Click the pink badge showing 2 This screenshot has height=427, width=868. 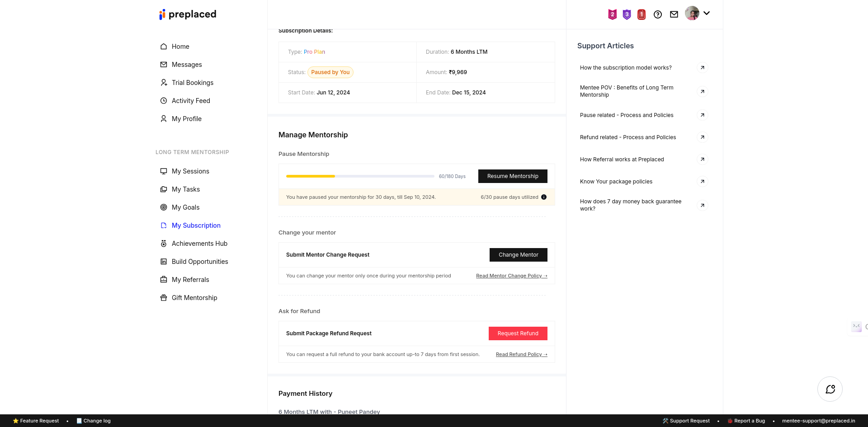(x=613, y=14)
